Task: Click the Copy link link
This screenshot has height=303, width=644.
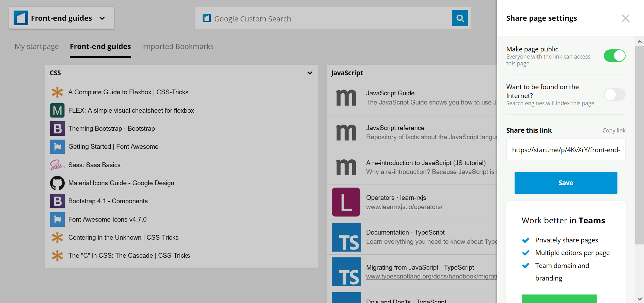Action: (x=614, y=130)
